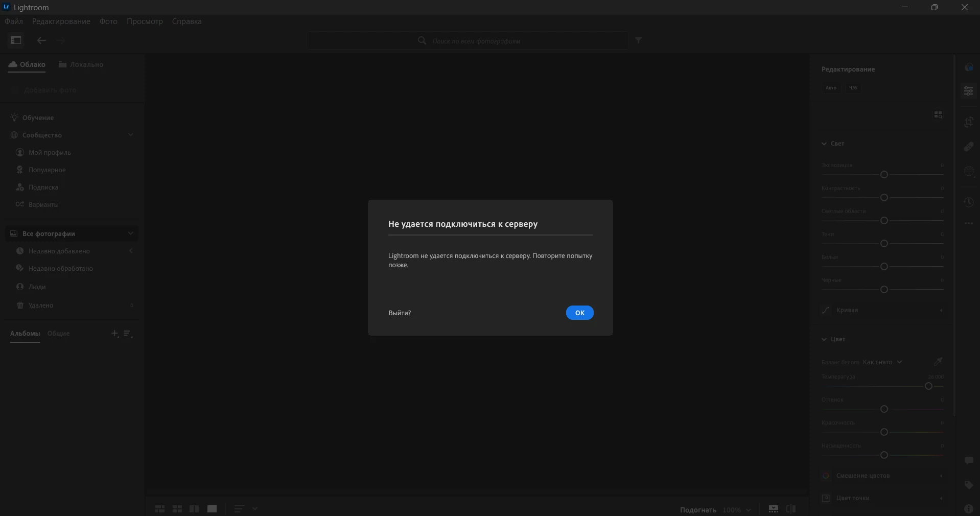The width and height of the screenshot is (980, 516).
Task: Open the comments speech bubble icon
Action: tap(969, 460)
